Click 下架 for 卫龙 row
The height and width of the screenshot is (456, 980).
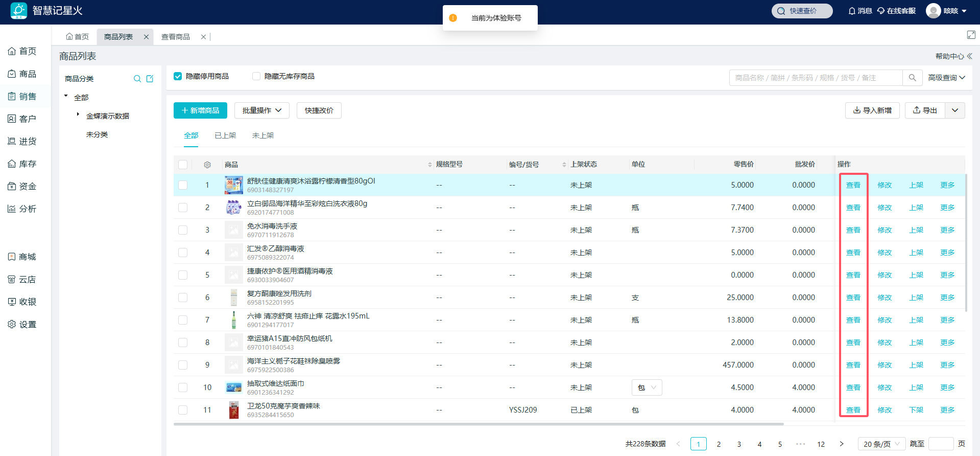coord(916,410)
